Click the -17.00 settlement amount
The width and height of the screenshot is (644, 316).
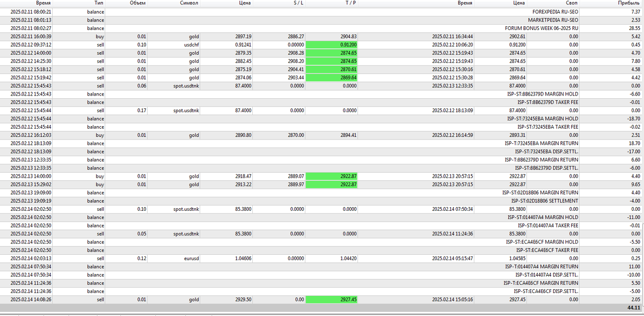[634, 151]
